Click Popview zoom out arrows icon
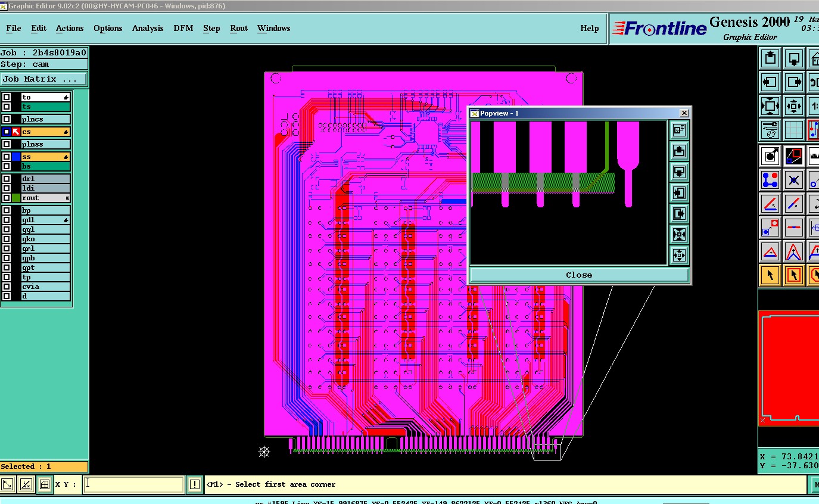This screenshot has width=819, height=504. click(679, 256)
